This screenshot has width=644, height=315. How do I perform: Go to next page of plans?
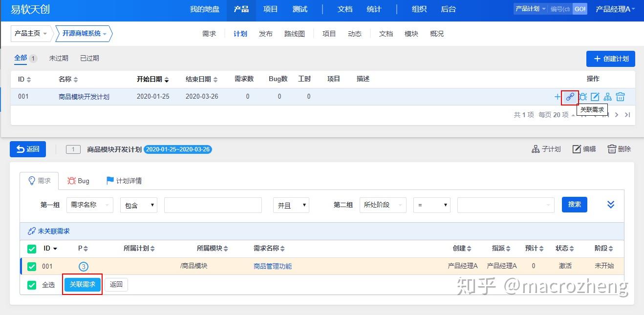[617, 115]
